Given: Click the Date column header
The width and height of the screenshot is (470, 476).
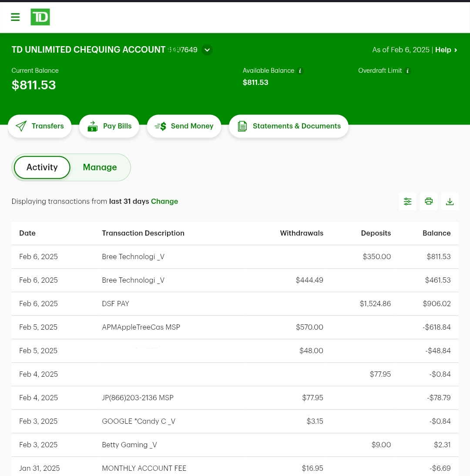Looking at the screenshot, I should [x=27, y=233].
